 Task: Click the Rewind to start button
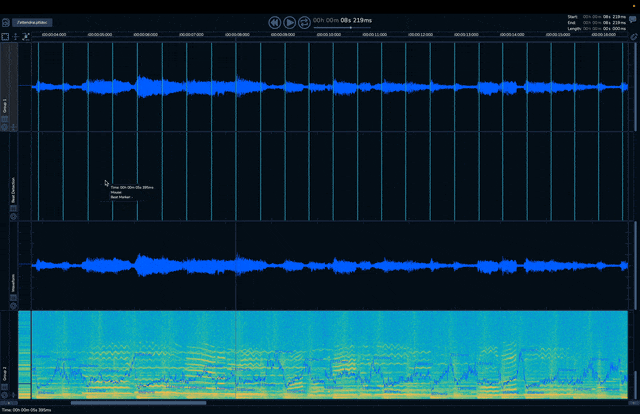click(x=274, y=21)
